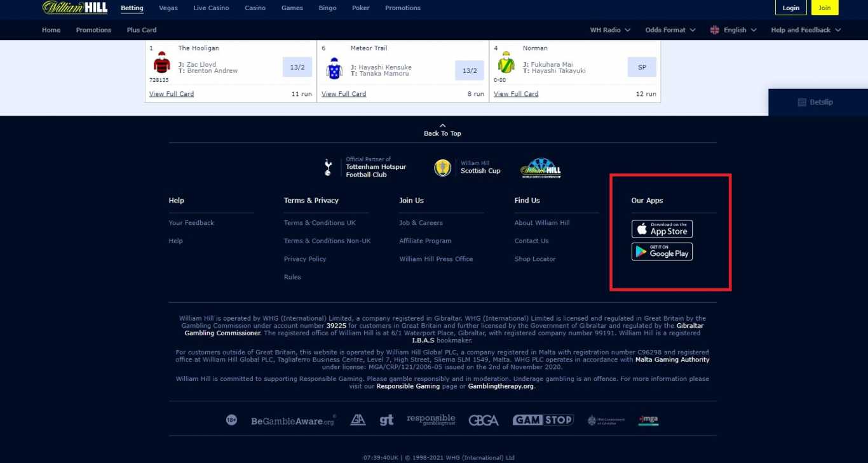Open Your Feedback link
868x463 pixels.
coord(191,223)
